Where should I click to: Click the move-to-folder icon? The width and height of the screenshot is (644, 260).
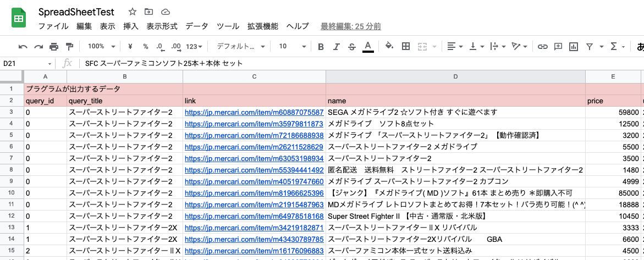coord(148,12)
